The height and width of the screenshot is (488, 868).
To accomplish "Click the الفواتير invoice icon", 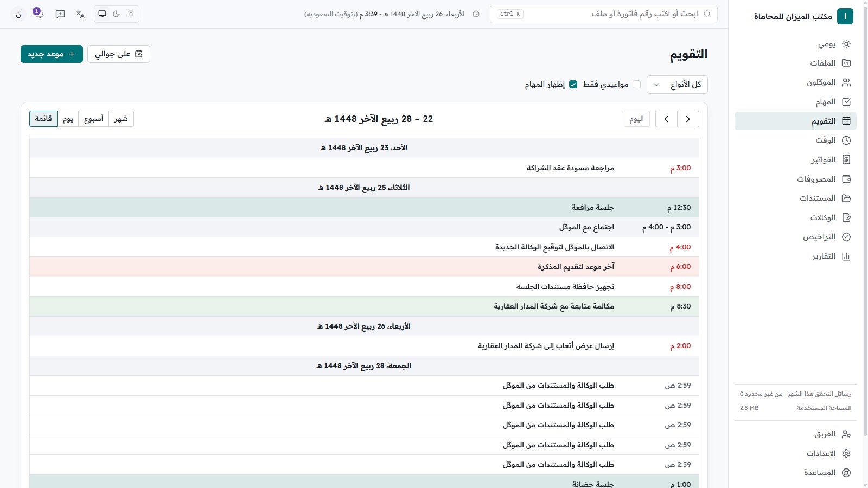I will pos(846,159).
